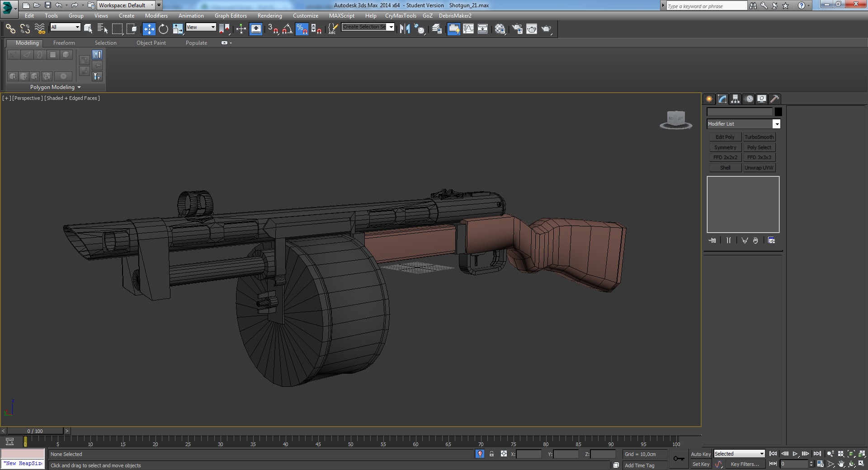Toggle the Selection Lock padlock

491,454
